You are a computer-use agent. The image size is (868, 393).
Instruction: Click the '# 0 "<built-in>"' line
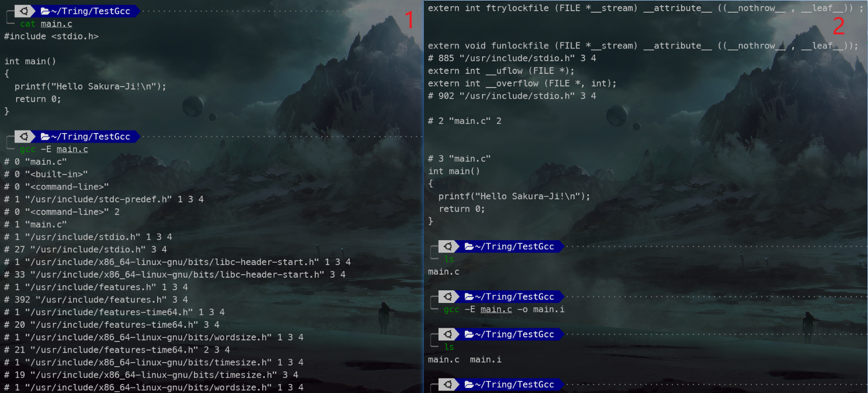[x=46, y=174]
